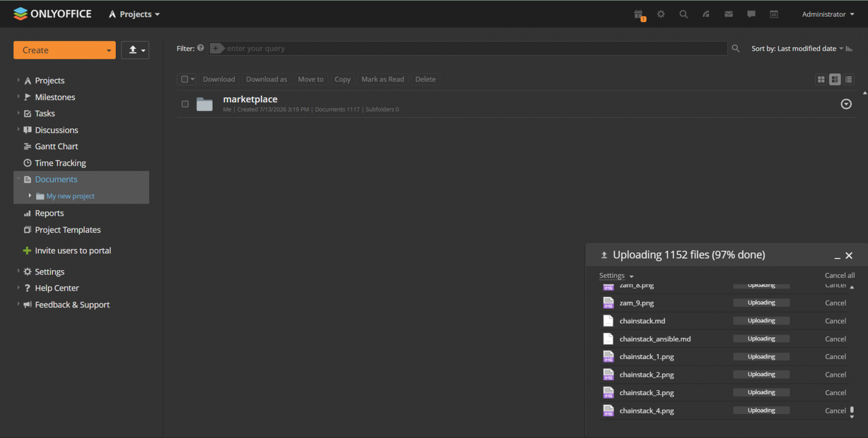This screenshot has height=438, width=868.
Task: Toggle the select-all checkbox in toolbar
Action: 185,79
